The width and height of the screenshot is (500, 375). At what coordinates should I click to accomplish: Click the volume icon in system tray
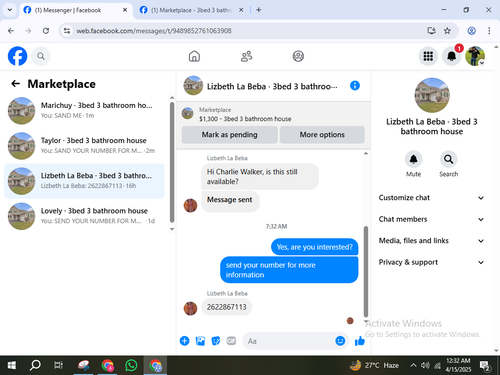point(425,365)
